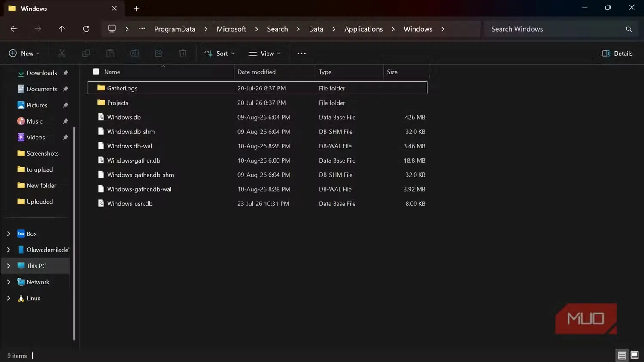Select the Windows-usn.db file
Viewport: 644px width, 362px height.
point(257,204)
